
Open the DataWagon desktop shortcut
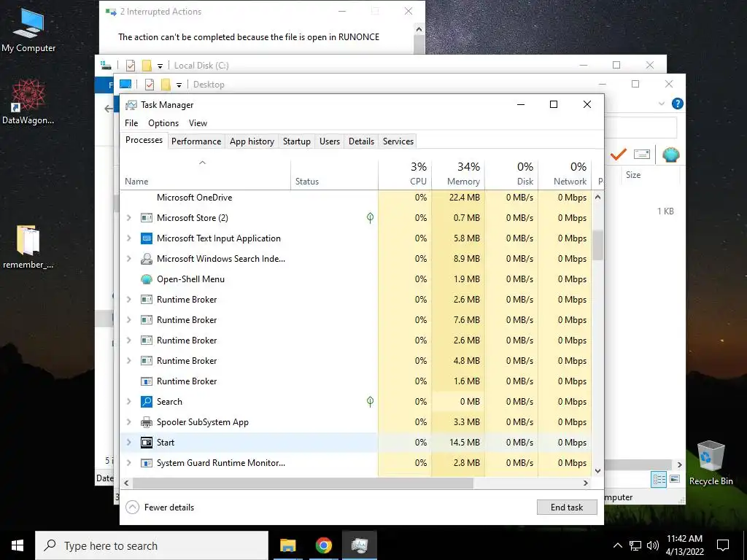click(x=28, y=101)
